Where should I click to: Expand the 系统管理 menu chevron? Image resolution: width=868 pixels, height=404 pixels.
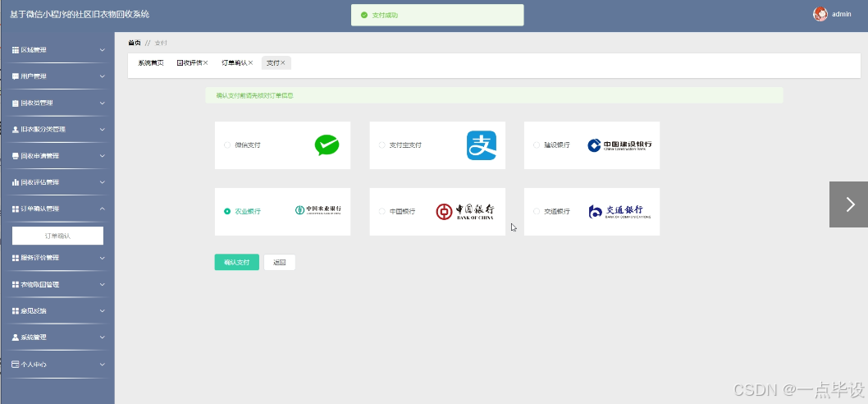[103, 337]
